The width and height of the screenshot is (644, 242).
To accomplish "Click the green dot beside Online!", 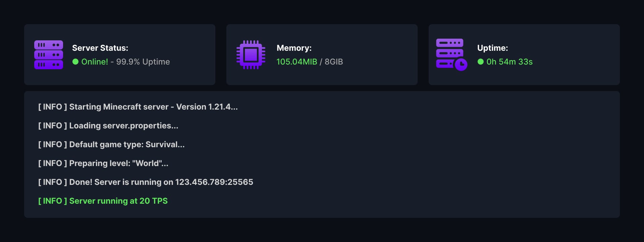I will [x=75, y=62].
